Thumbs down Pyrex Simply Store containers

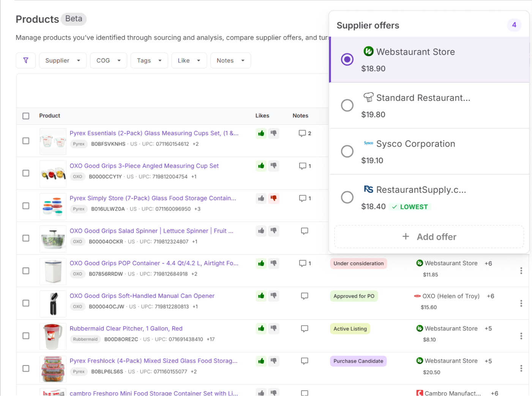(x=273, y=198)
